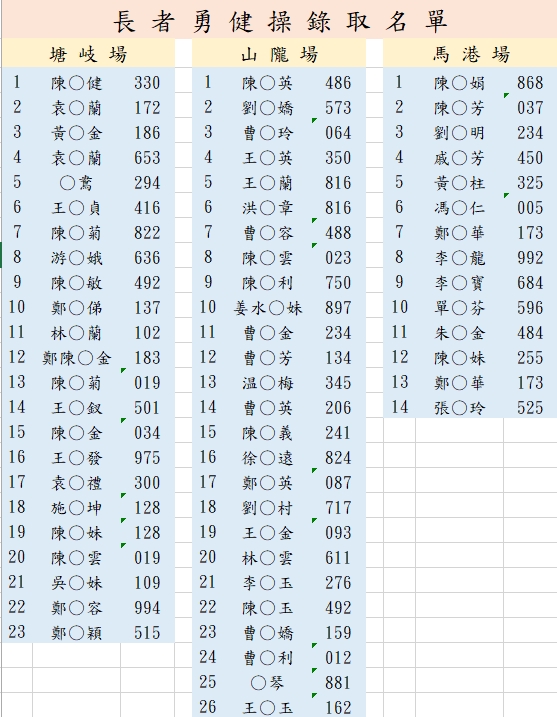
Task: Click the number cell 868 in 馬港場
Action: (x=530, y=82)
